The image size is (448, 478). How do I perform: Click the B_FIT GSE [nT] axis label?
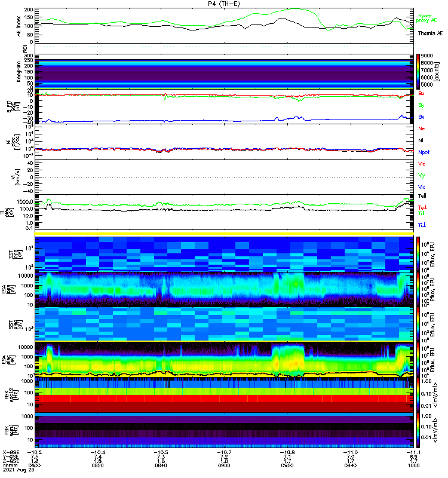tap(13, 107)
